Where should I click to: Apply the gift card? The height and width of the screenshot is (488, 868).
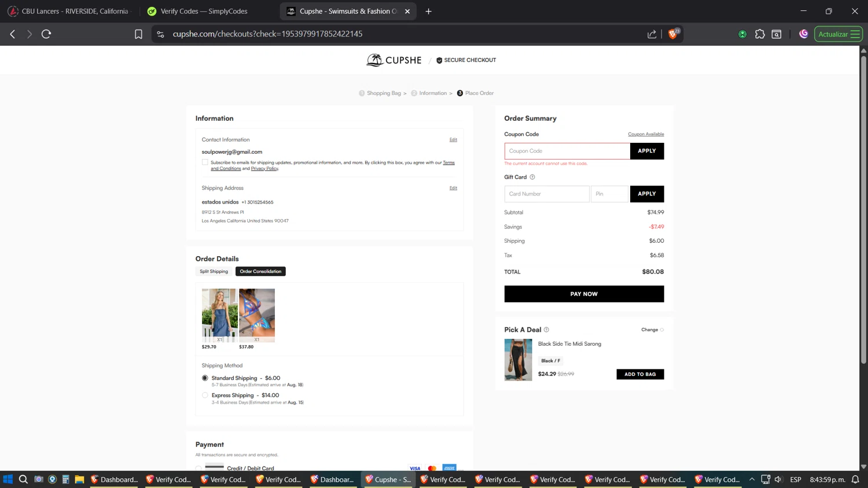point(647,194)
